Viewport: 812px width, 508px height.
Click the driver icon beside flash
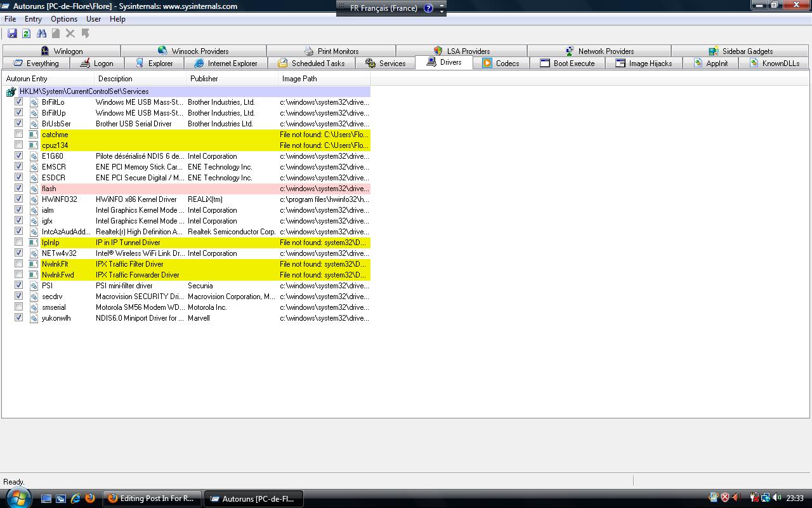pos(34,189)
